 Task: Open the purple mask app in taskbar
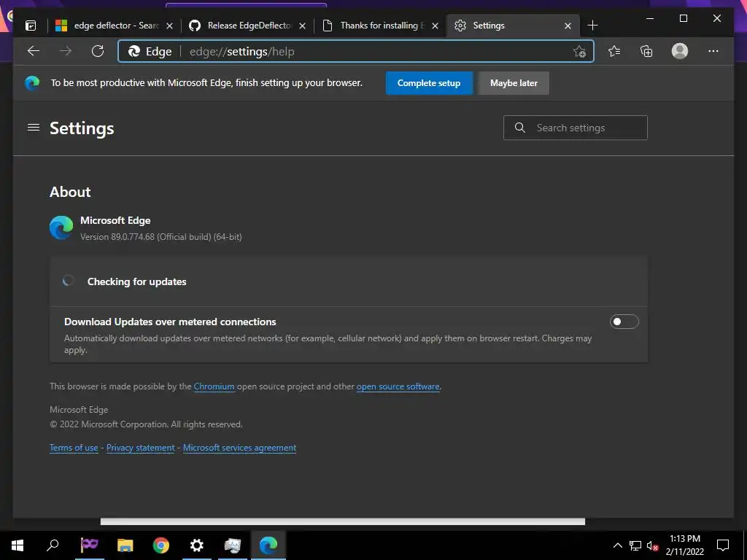click(89, 545)
